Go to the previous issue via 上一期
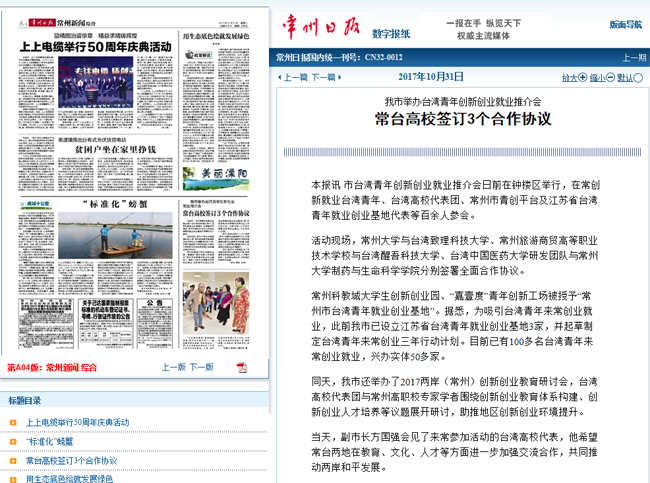 tap(634, 58)
